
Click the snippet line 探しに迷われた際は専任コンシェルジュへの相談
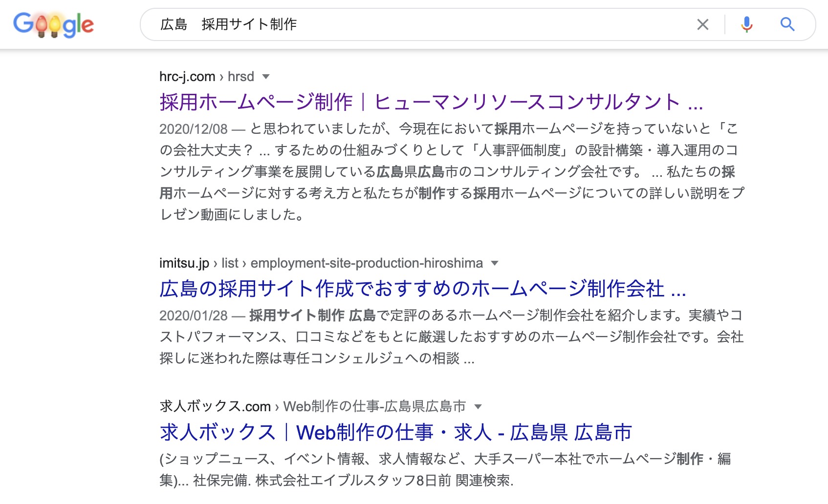tap(317, 358)
